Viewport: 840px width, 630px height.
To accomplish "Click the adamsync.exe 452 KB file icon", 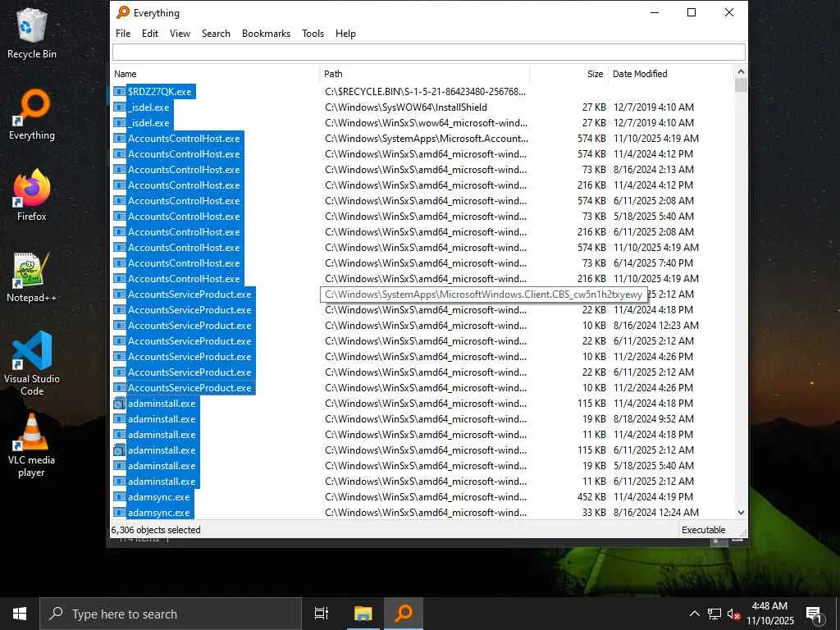I will pyautogui.click(x=120, y=497).
